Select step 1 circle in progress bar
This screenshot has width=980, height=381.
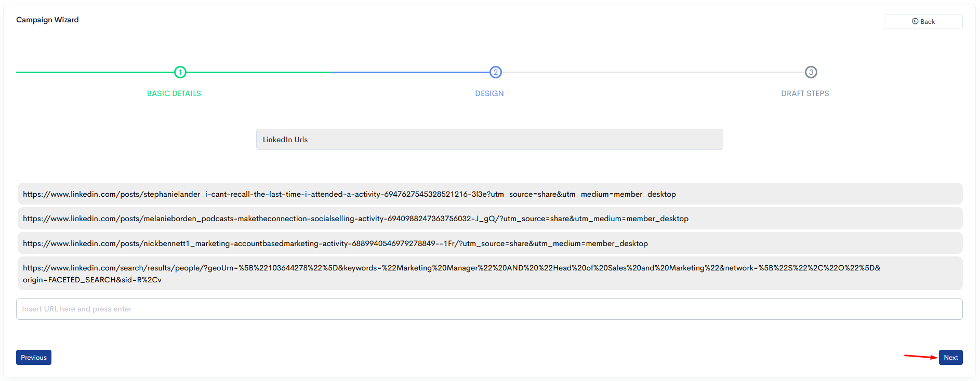pyautogui.click(x=180, y=72)
